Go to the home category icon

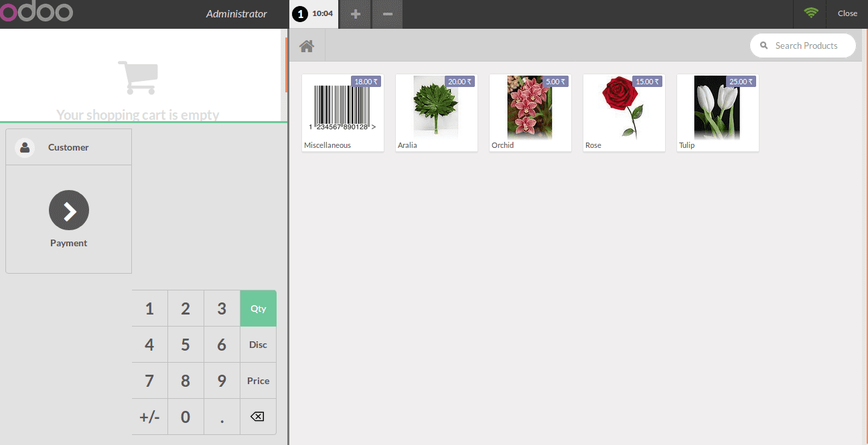(x=307, y=46)
